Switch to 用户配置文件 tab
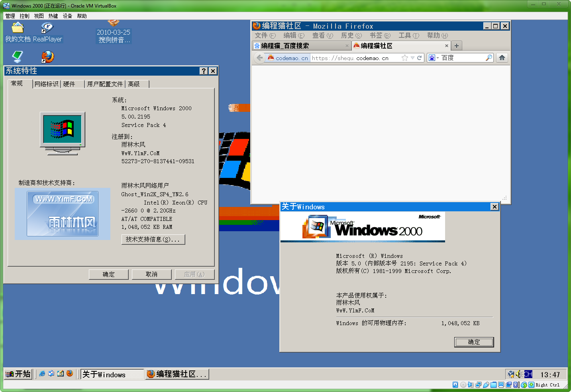 pos(105,84)
